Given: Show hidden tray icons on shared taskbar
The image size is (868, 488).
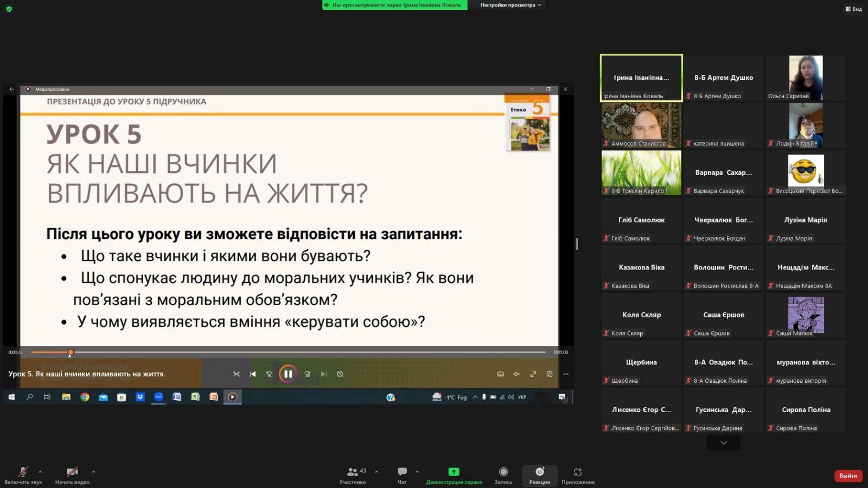Looking at the screenshot, I should (475, 397).
